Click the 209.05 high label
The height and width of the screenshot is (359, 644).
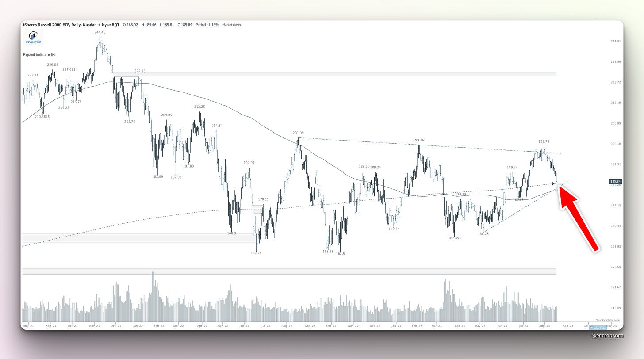pyautogui.click(x=166, y=115)
